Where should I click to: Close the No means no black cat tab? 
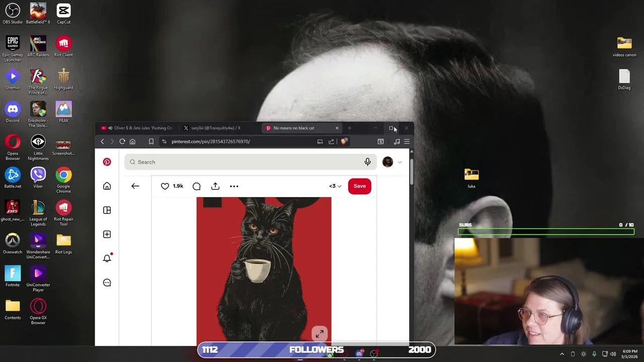point(337,128)
